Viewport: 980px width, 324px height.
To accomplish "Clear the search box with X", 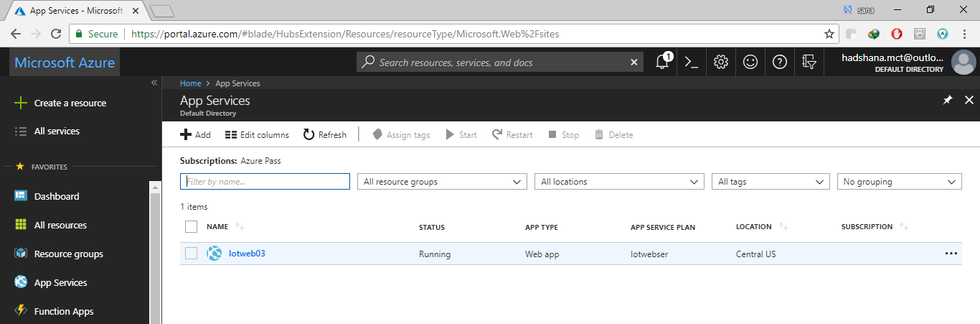I will [x=633, y=63].
